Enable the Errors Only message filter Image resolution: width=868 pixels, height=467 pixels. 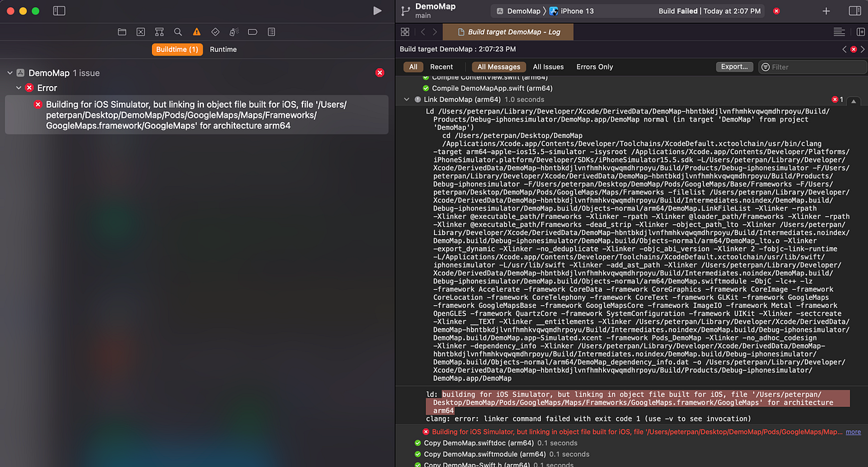594,66
